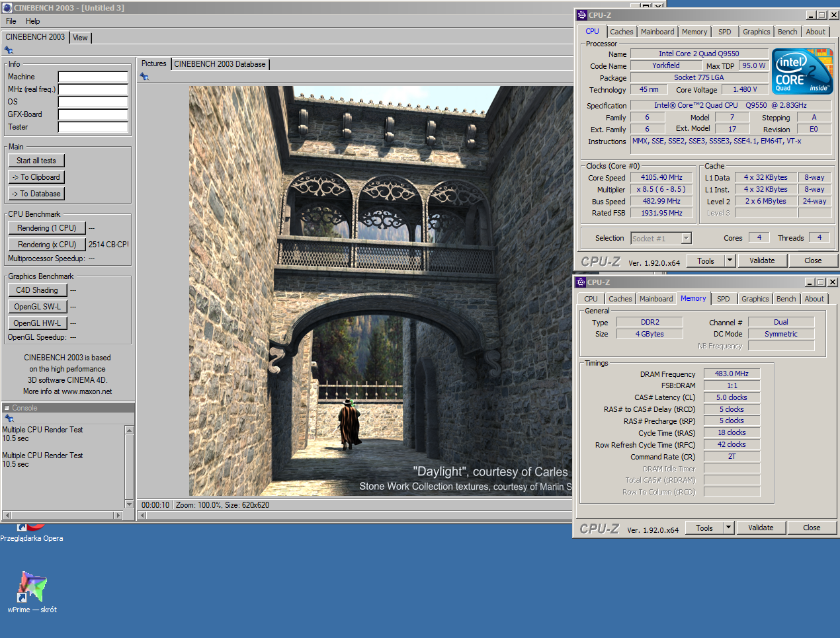Click the pin icon in the Console panel
The image size is (840, 638).
tap(9, 419)
